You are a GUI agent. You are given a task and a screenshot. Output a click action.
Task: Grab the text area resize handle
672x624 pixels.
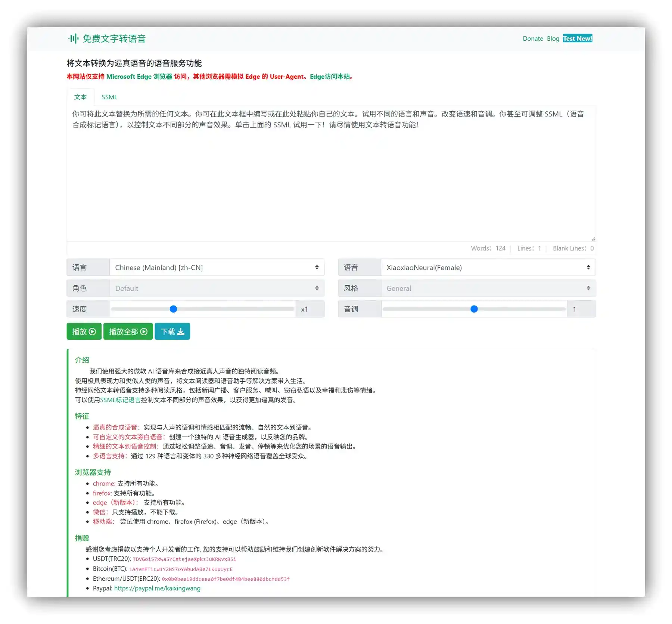pos(593,239)
